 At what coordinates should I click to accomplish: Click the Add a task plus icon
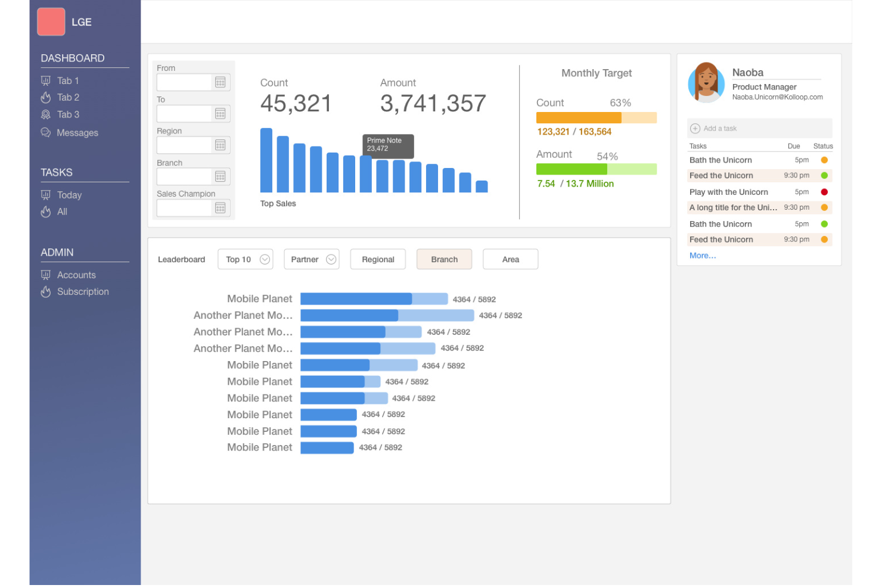pyautogui.click(x=695, y=129)
